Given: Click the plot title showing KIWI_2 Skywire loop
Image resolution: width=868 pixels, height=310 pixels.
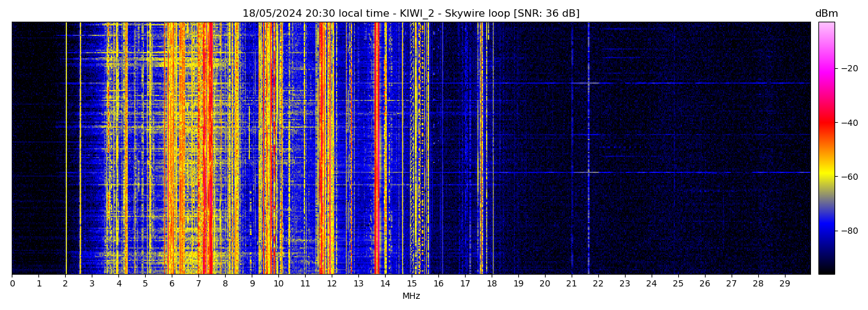Looking at the screenshot, I should click(x=410, y=14).
